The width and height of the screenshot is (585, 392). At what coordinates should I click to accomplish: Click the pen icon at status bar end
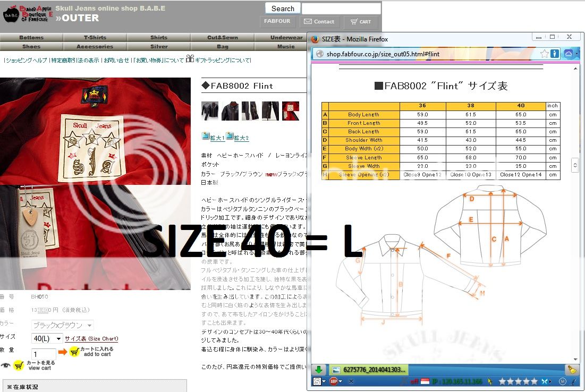pos(574,381)
